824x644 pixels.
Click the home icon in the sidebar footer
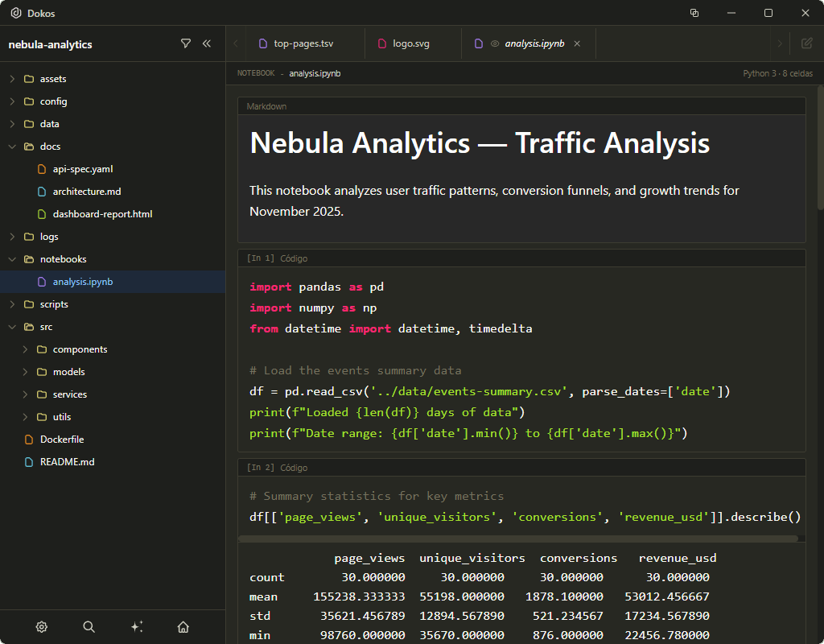point(183,626)
